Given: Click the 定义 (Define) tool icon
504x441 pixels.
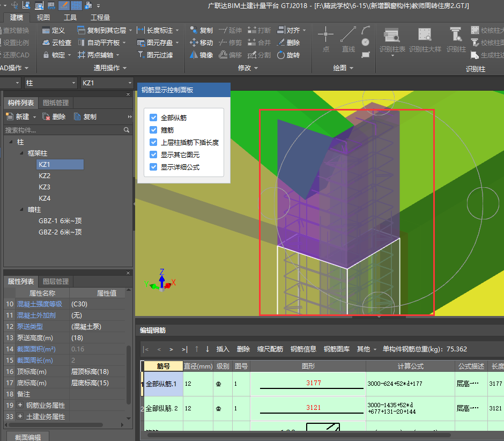Looking at the screenshot, I should [46, 31].
